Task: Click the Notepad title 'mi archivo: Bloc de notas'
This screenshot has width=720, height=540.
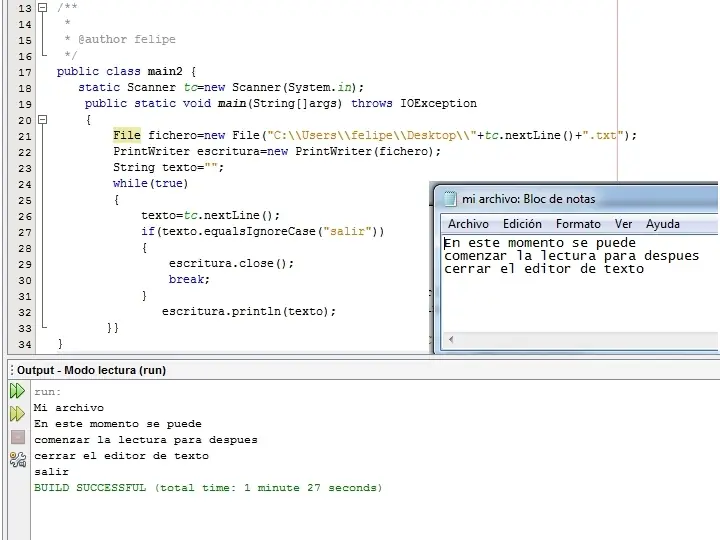Action: tap(529, 199)
